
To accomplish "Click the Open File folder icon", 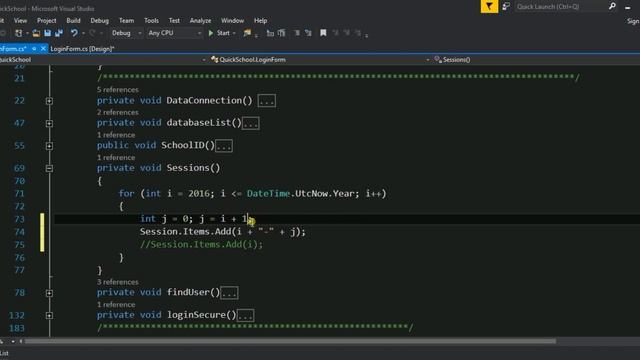I will point(36,33).
